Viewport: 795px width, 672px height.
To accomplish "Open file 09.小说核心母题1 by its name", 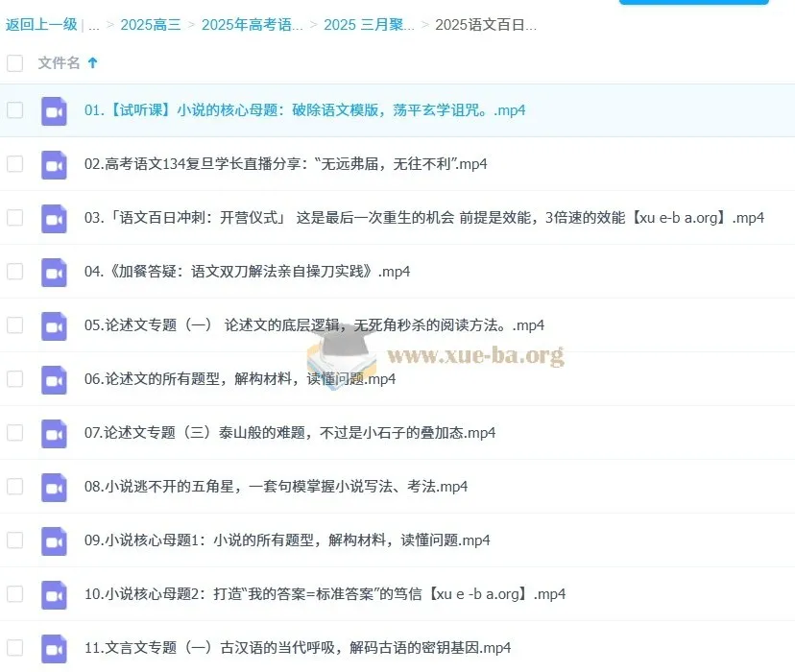I will (286, 540).
